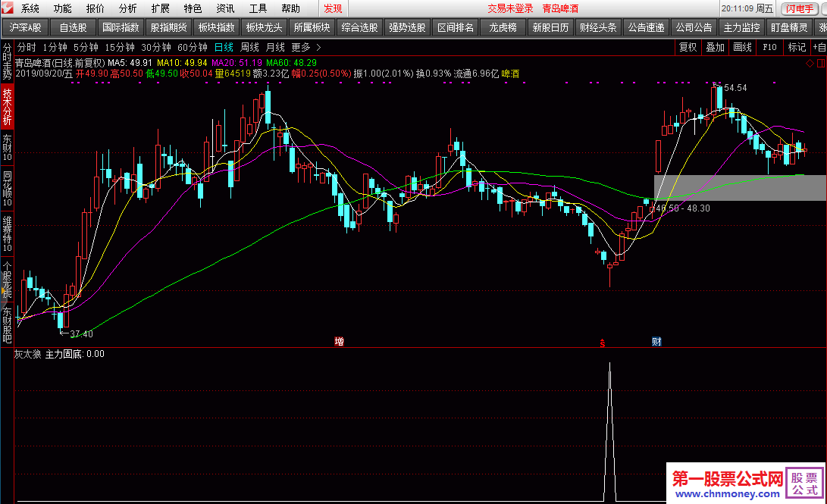
Task: Click the 财经头条 toolbar button
Action: [598, 27]
